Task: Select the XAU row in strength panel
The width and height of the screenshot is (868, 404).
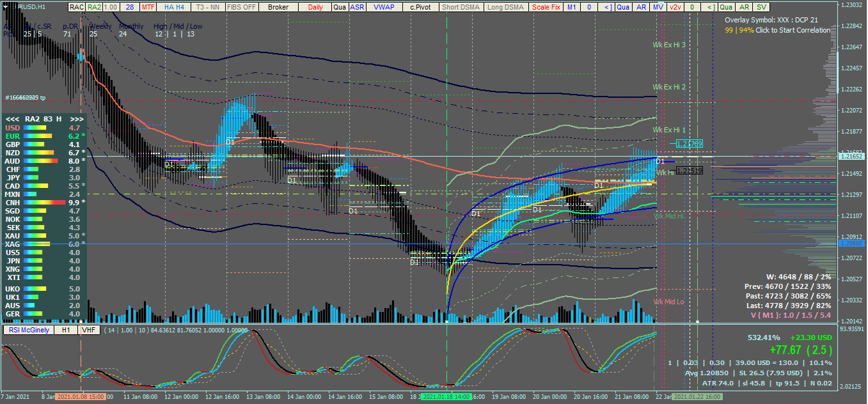Action: [43, 236]
